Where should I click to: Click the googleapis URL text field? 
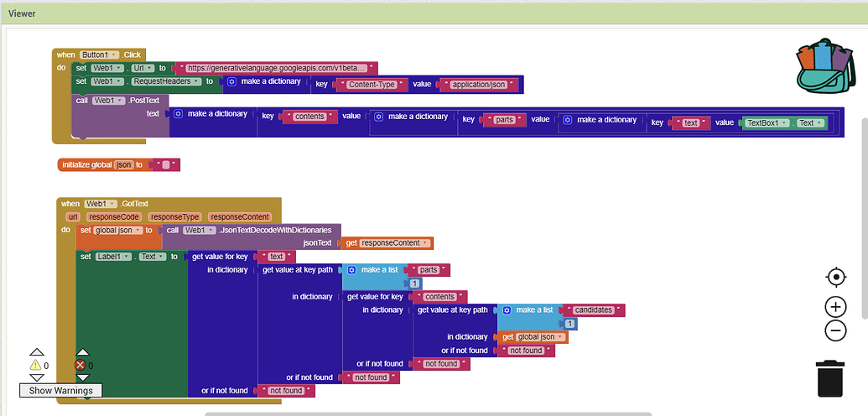pyautogui.click(x=276, y=68)
